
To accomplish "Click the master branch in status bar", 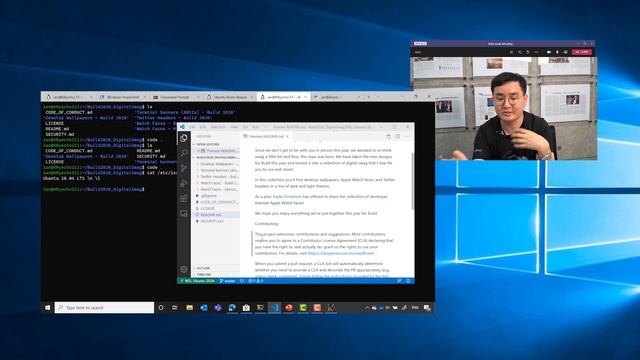I will click(x=227, y=281).
